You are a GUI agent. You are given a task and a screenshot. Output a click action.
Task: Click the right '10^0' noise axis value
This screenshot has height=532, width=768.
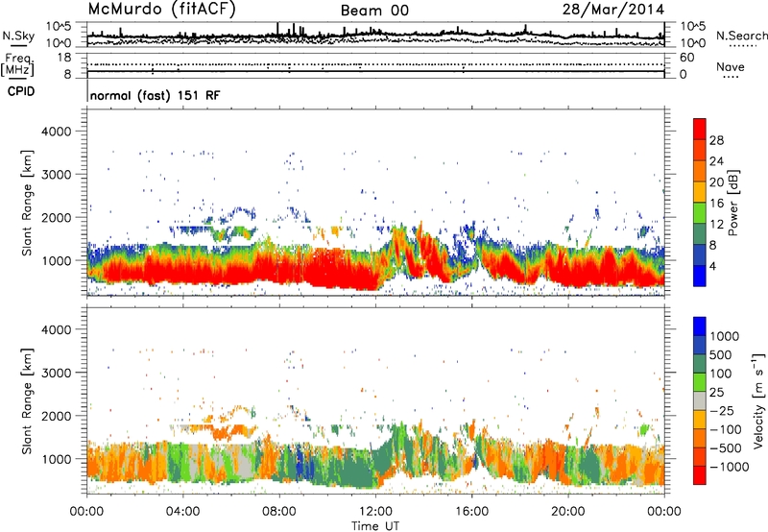[x=693, y=43]
